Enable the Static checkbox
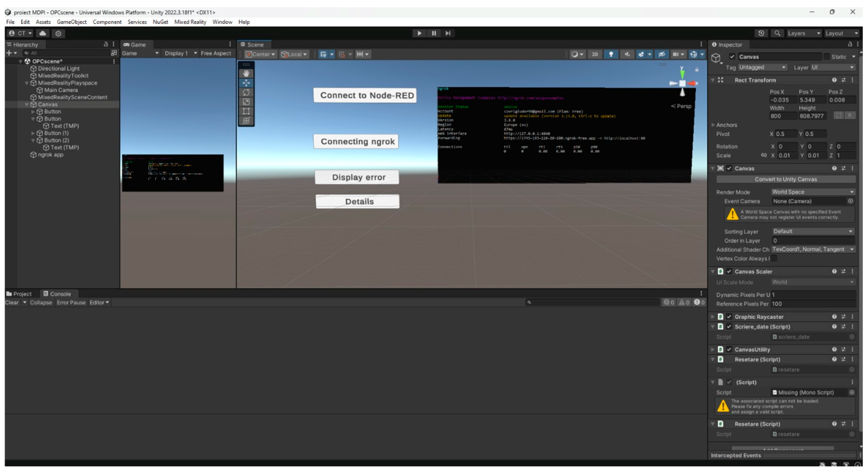Image resolution: width=868 pixels, height=472 pixels. click(826, 57)
